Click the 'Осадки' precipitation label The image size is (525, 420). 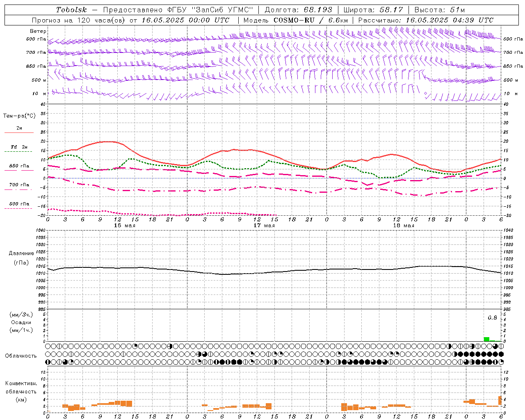(21, 322)
